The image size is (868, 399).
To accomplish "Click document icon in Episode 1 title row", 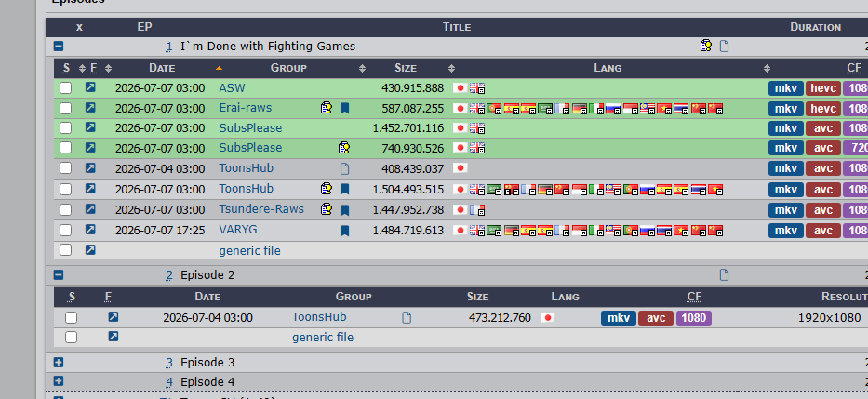I will click(x=724, y=47).
